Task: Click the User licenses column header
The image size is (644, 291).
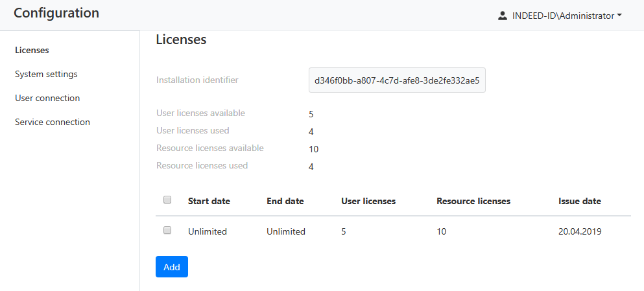Action: click(368, 201)
